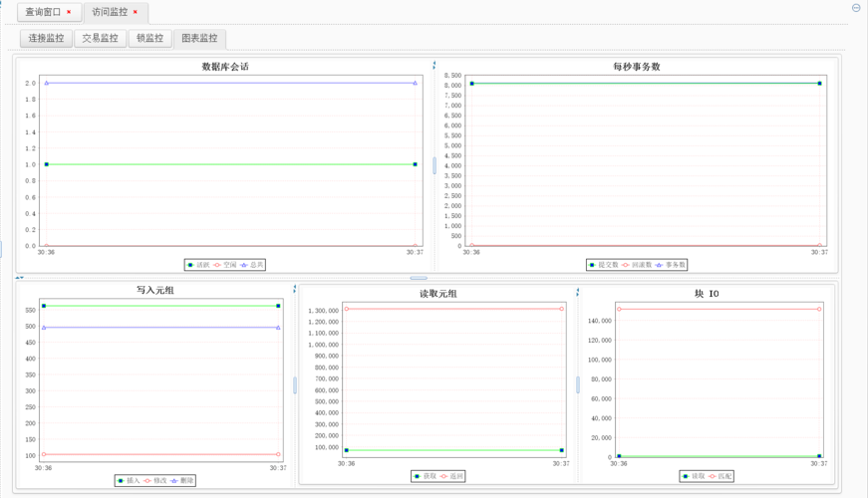Click splitter handle between 数据库会话 and 每秒事务数
868x498 pixels.
coord(434,165)
